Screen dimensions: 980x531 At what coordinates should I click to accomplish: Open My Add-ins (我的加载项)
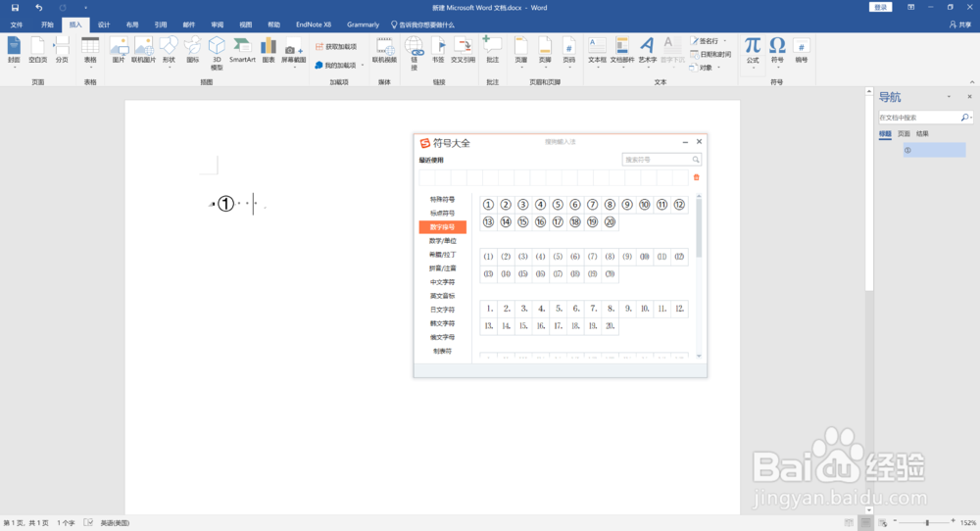point(338,65)
